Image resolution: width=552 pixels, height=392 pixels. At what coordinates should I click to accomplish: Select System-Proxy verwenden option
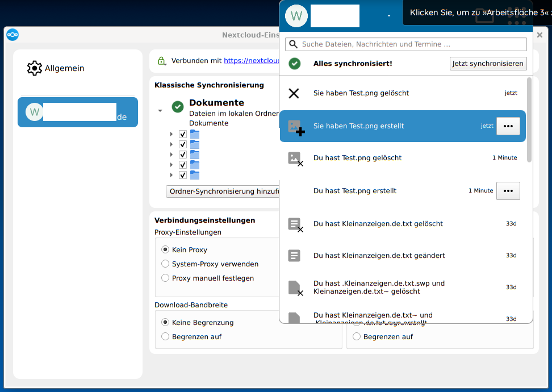coord(165,264)
